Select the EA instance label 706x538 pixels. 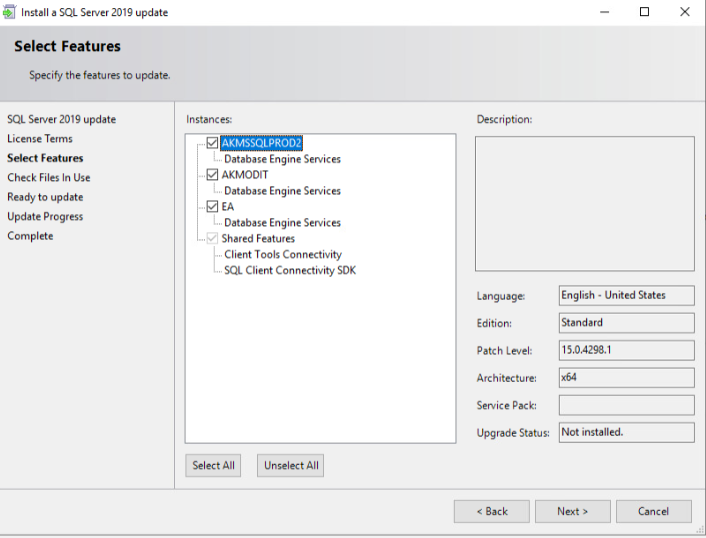(227, 207)
